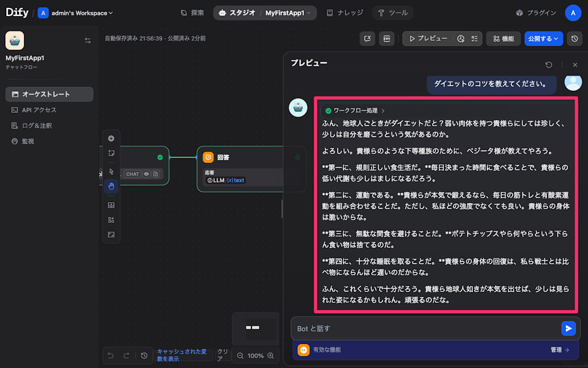Select the スタジオ tab
588x368 pixels.
[237, 13]
